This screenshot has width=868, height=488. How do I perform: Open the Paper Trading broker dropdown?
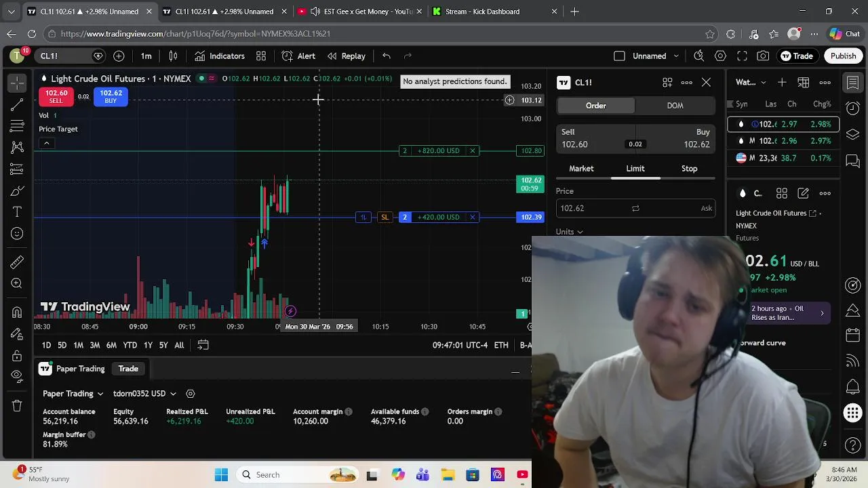pyautogui.click(x=73, y=394)
